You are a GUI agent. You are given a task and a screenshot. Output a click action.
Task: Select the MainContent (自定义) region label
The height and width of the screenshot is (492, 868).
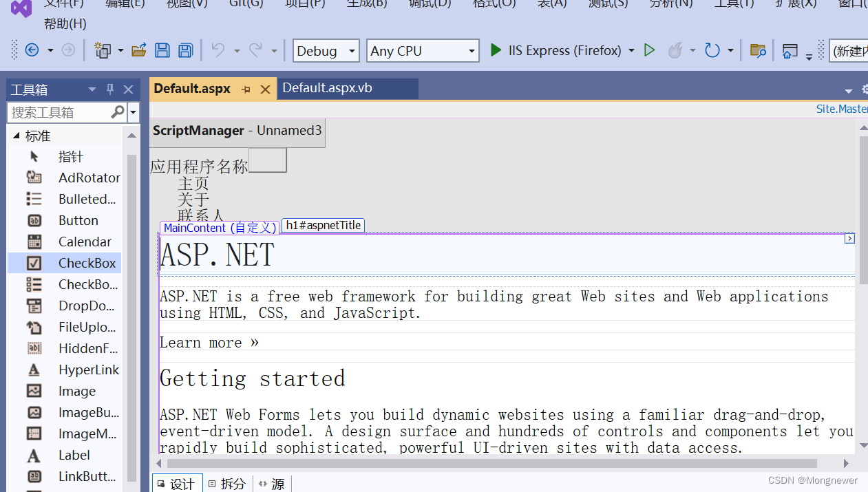tap(220, 228)
